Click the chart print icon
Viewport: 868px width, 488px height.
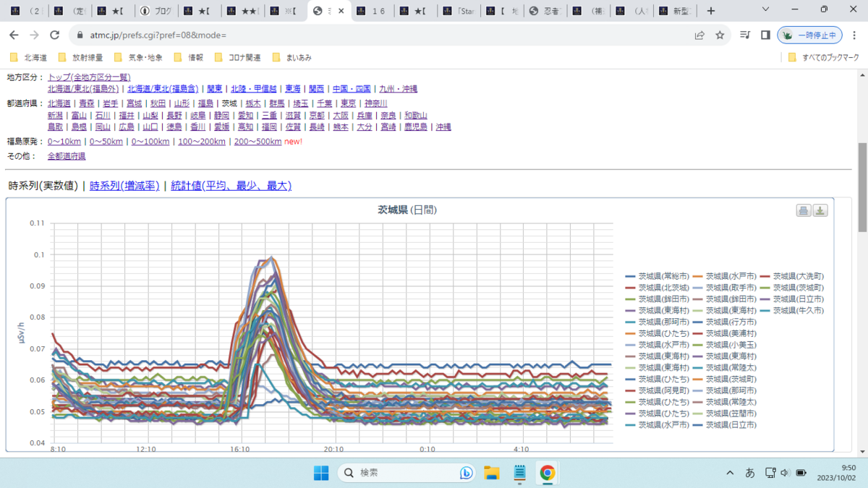point(804,210)
